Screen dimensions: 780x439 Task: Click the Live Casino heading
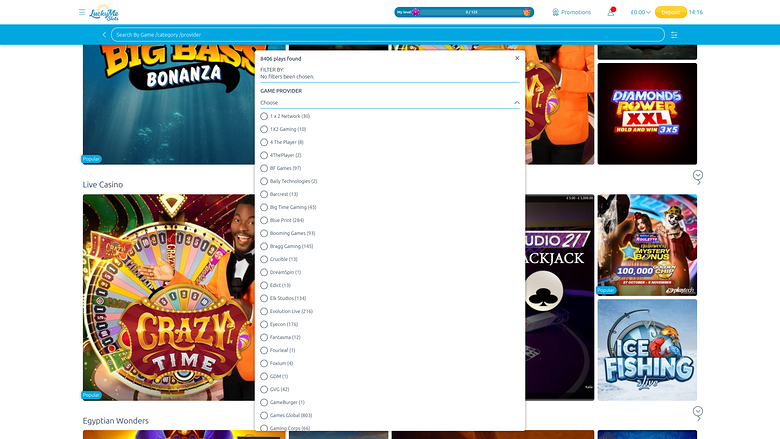103,184
